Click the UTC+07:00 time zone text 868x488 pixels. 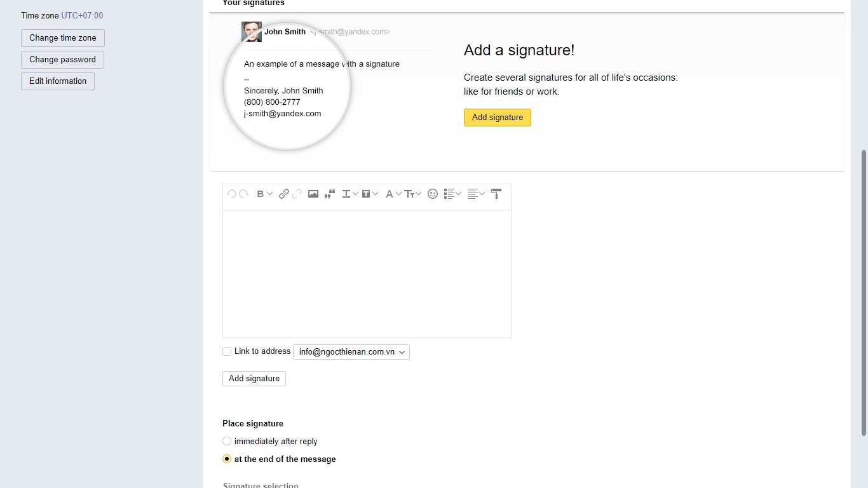[82, 15]
